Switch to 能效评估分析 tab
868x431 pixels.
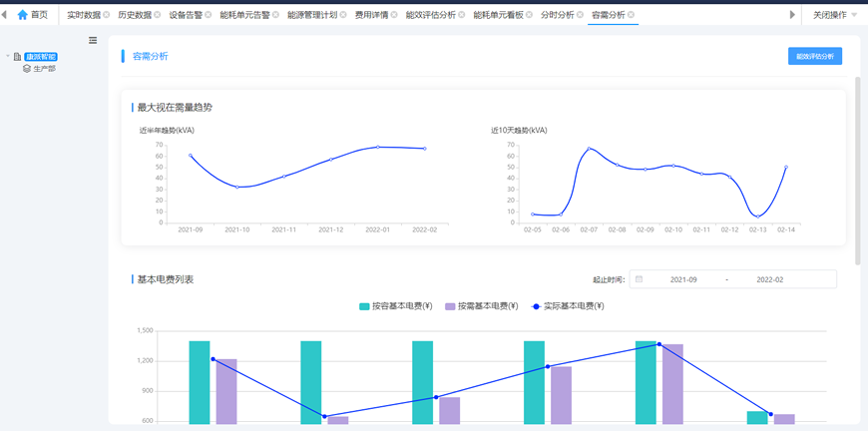(431, 15)
